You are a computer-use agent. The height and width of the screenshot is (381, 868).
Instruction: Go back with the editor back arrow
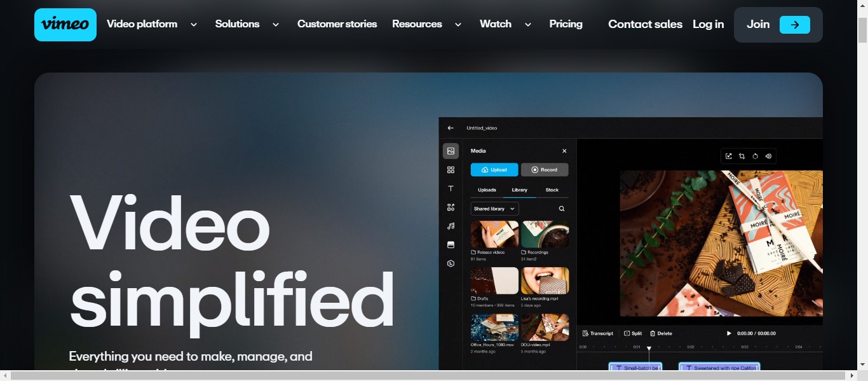(451, 128)
